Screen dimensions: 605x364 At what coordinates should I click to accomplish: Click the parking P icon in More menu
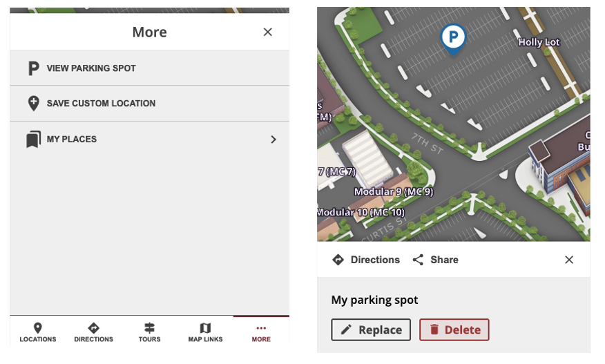pos(33,68)
